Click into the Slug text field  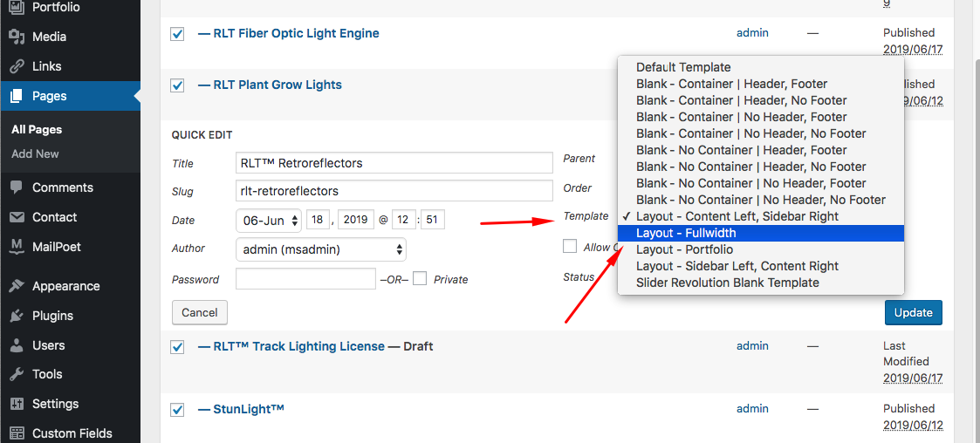394,191
